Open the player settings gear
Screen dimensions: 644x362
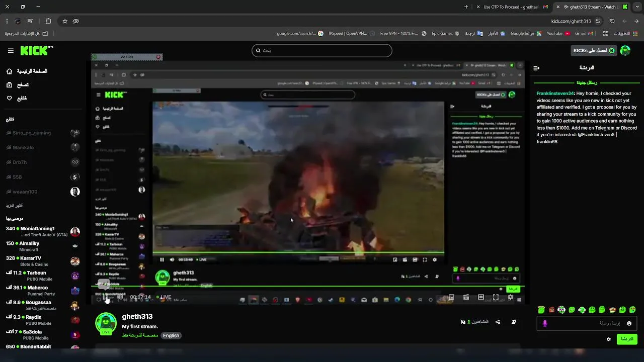(510, 297)
